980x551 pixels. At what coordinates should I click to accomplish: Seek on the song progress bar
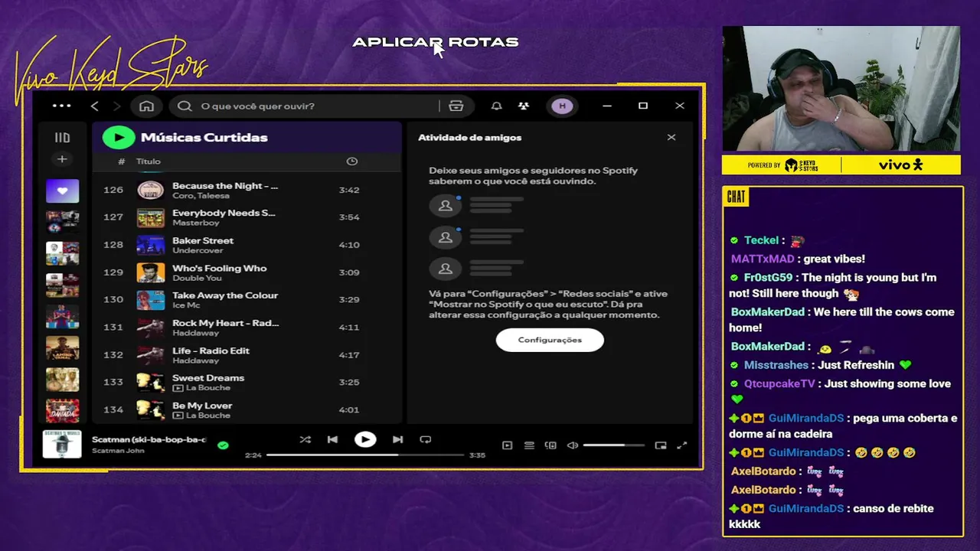coord(365,455)
